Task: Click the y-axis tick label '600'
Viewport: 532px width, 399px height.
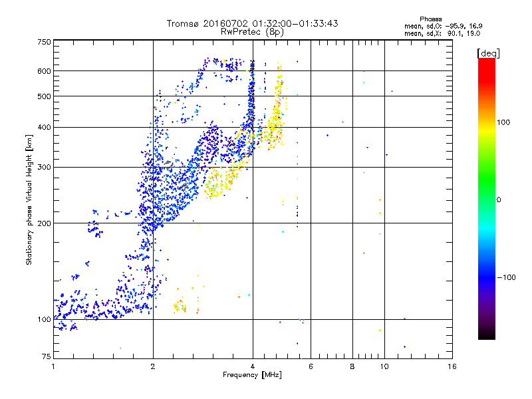Action: [x=44, y=71]
